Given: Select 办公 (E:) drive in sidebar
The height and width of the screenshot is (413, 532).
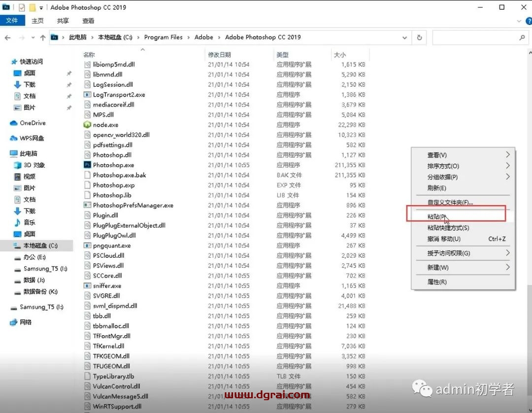Looking at the screenshot, I should point(30,257).
